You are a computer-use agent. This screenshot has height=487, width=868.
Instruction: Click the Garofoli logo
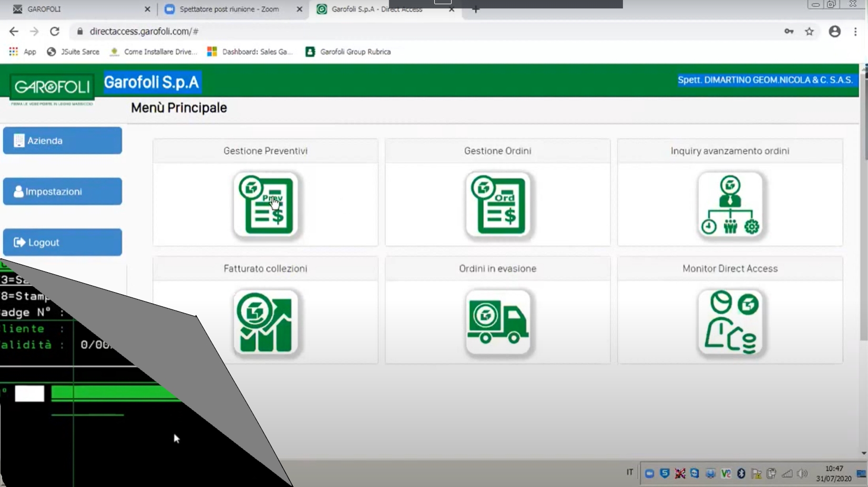pos(52,87)
